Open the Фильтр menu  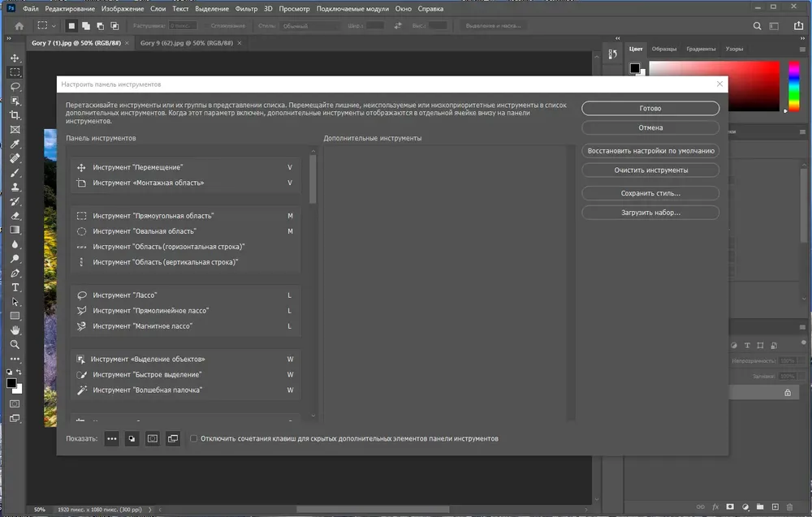pyautogui.click(x=246, y=9)
